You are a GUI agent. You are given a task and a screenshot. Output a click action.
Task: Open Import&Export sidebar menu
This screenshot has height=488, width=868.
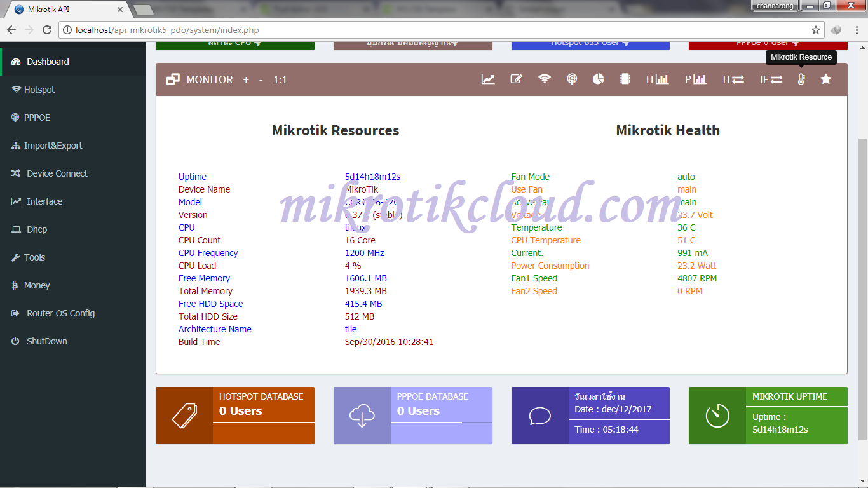73,146
